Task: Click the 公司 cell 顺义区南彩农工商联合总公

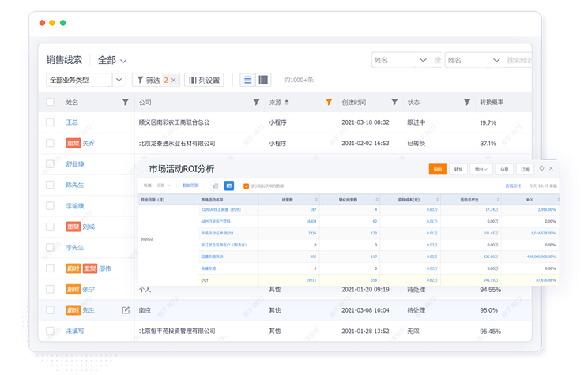Action: pyautogui.click(x=175, y=122)
